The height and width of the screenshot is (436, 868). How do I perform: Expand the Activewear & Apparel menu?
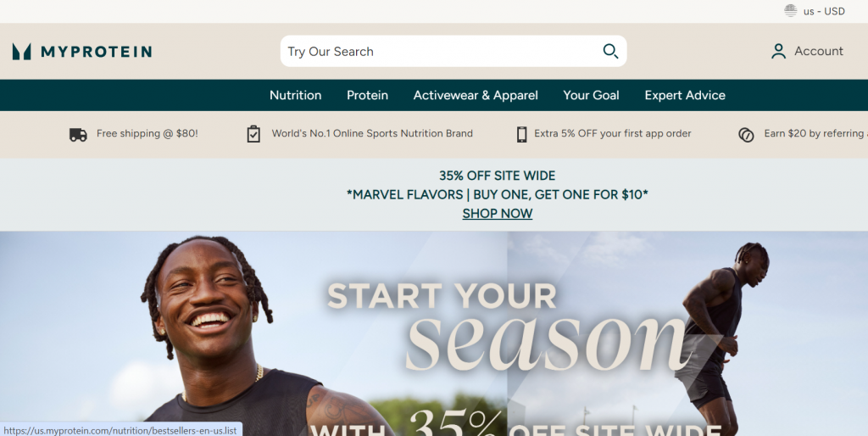tap(476, 95)
